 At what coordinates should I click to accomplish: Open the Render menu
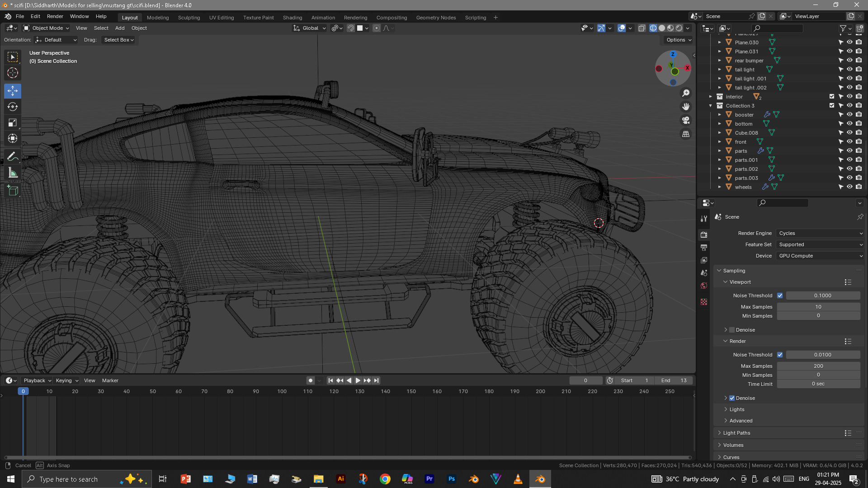tap(55, 16)
